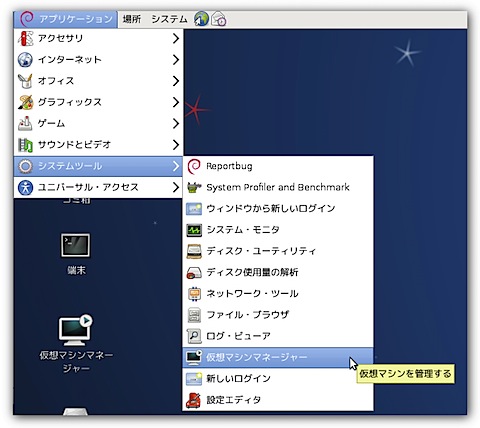
Task: Expand the システムツール submenu arrow
Action: [176, 166]
